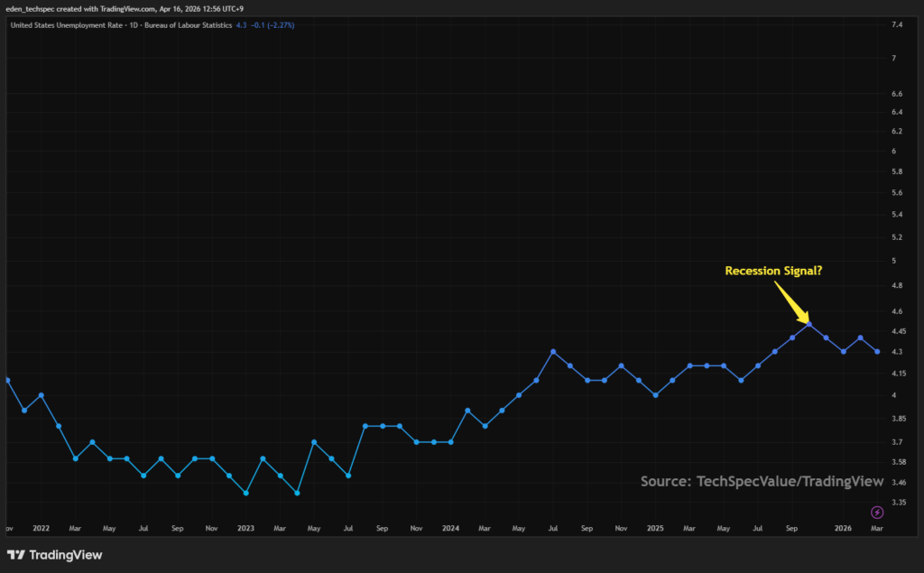Click the 5.2 price scale label
Screen dimensions: 924x573
pyautogui.click(x=897, y=237)
